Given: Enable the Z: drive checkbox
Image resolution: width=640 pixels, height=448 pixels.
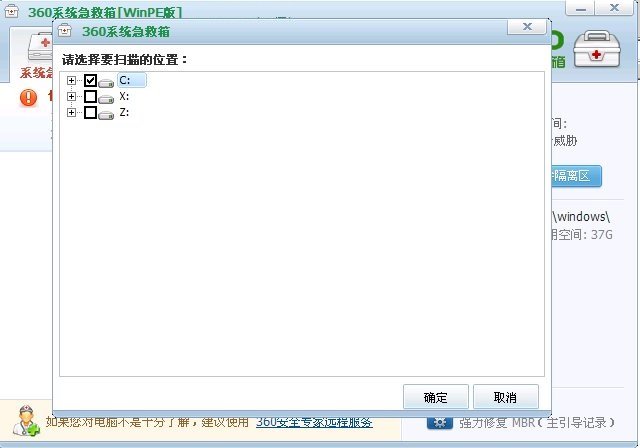Looking at the screenshot, I should point(90,113).
